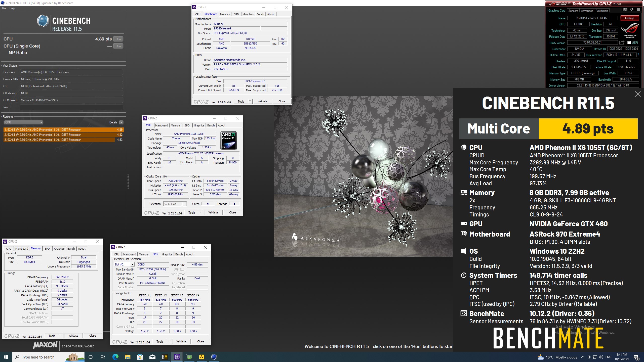Click the purple CPU-Z taskbar icon
Viewport: 644px width, 362px height.
tap(177, 357)
